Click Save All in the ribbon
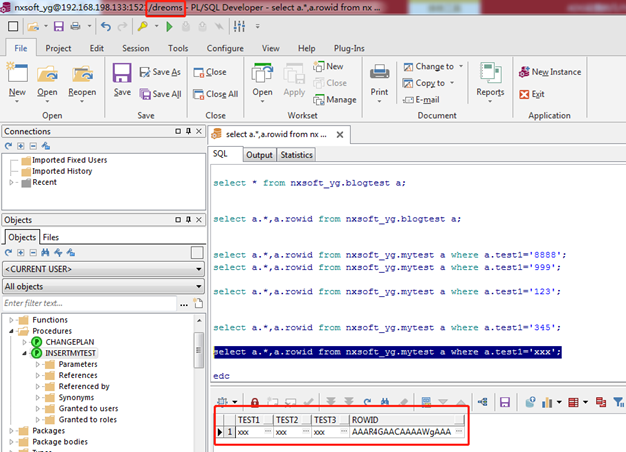This screenshot has height=452, width=626. pyautogui.click(x=160, y=94)
